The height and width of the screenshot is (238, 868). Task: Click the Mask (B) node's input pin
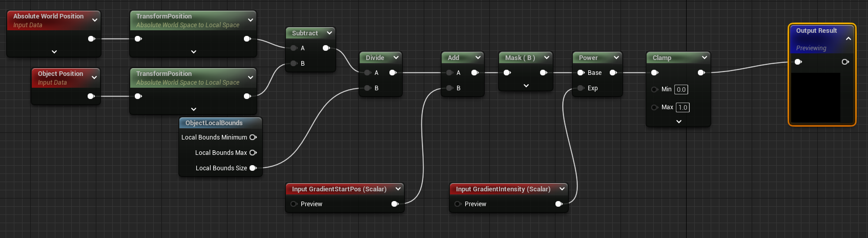(x=507, y=73)
